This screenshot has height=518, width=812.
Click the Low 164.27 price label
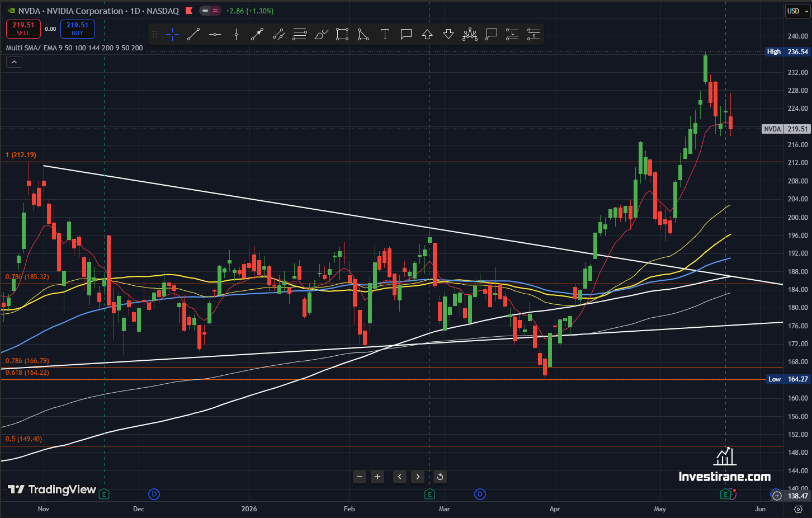[x=788, y=379]
